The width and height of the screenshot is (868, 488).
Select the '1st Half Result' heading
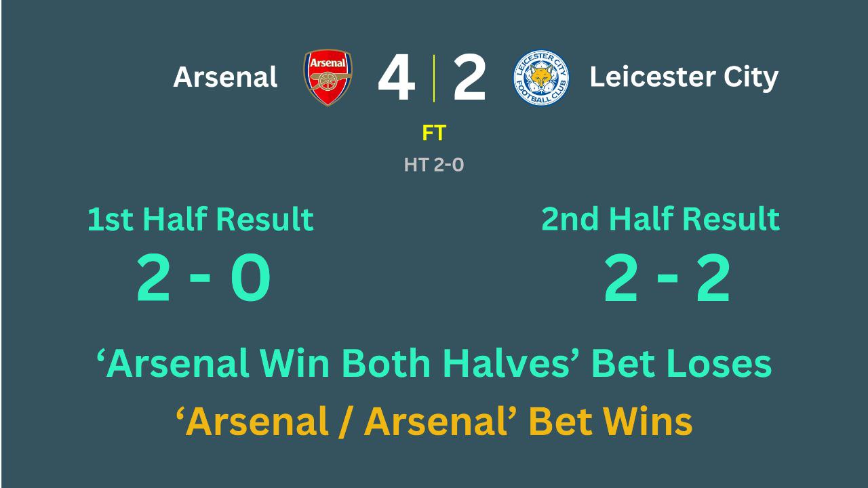pyautogui.click(x=201, y=220)
